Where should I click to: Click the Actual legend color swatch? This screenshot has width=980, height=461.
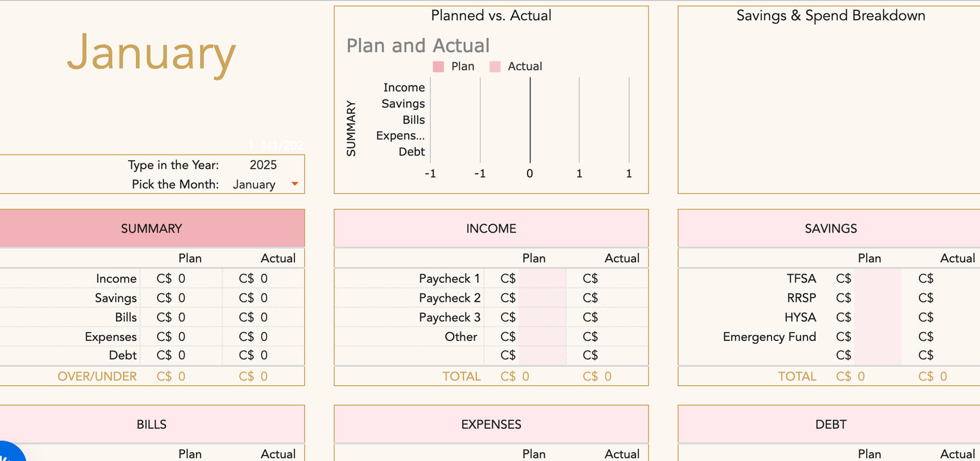(495, 66)
